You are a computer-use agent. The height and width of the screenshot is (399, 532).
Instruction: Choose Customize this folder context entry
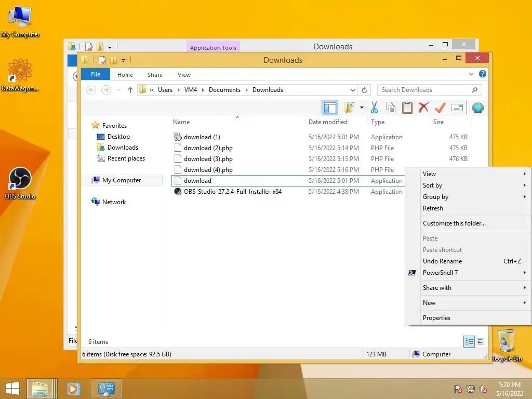(469, 223)
